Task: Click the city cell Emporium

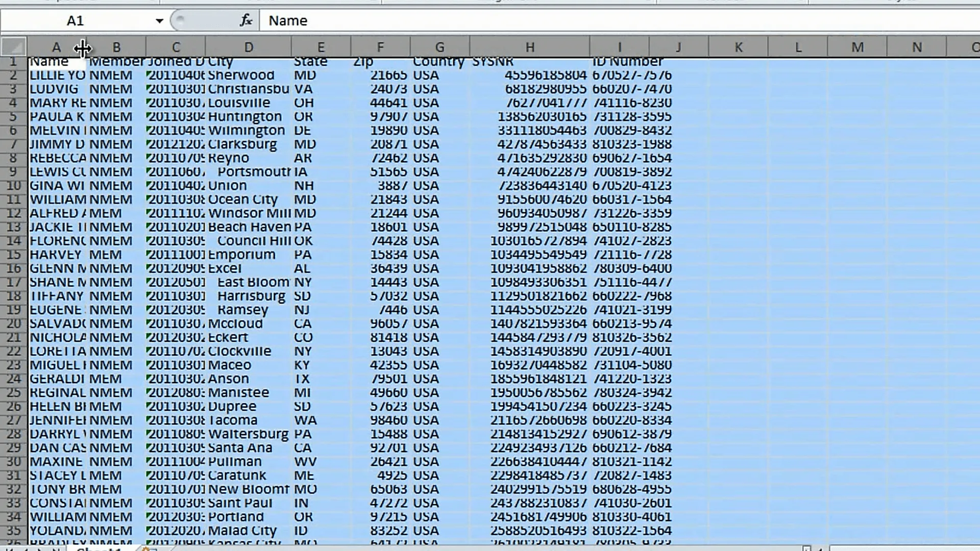Action: [x=249, y=255]
